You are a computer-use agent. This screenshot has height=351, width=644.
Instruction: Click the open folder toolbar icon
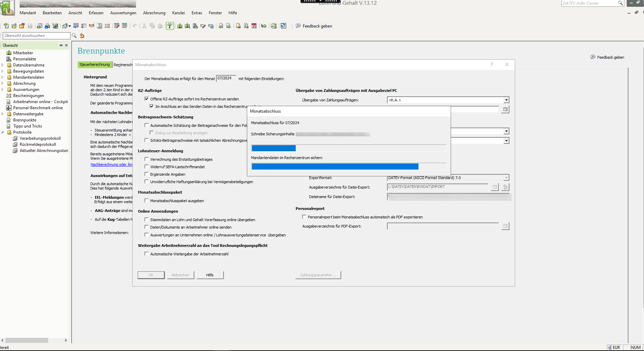click(x=14, y=26)
